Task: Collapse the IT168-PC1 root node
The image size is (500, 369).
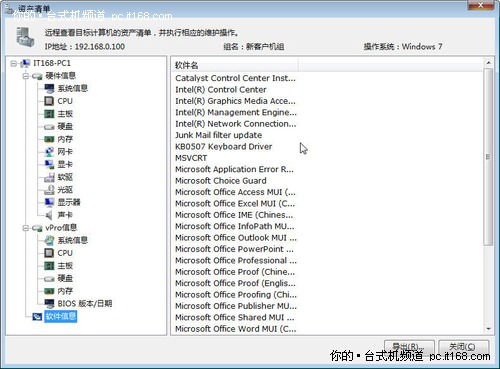Action: pos(13,63)
